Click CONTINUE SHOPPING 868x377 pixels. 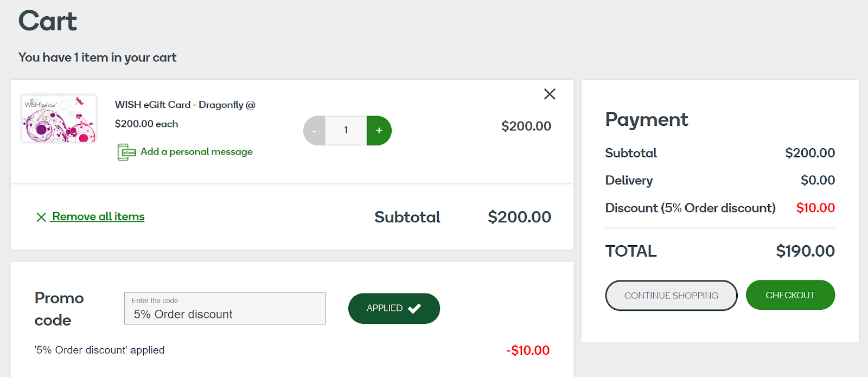tap(671, 296)
